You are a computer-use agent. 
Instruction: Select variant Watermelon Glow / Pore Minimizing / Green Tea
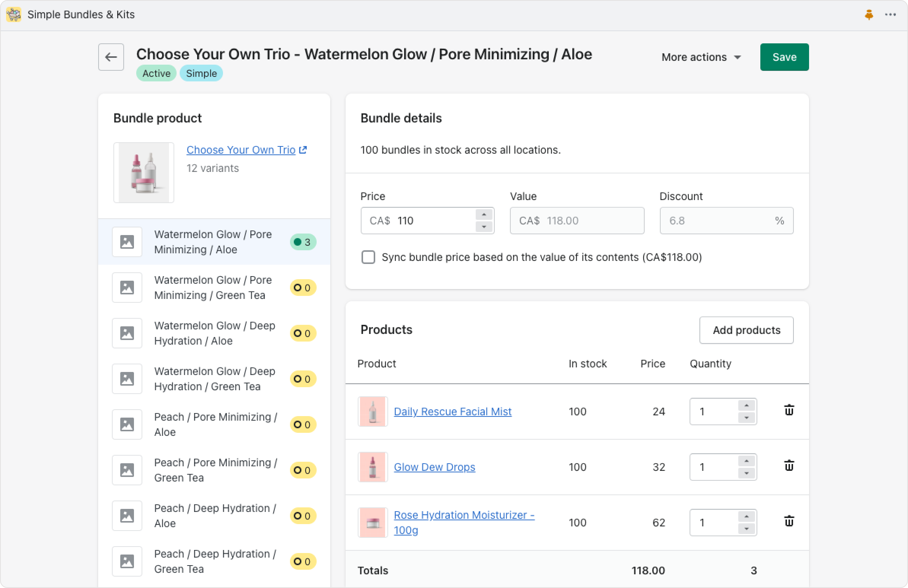tap(214, 288)
